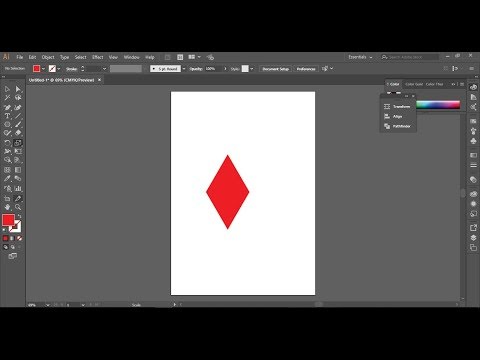Open the arrange documents dropdown arrow
This screenshot has height=360, width=480.
click(199, 57)
